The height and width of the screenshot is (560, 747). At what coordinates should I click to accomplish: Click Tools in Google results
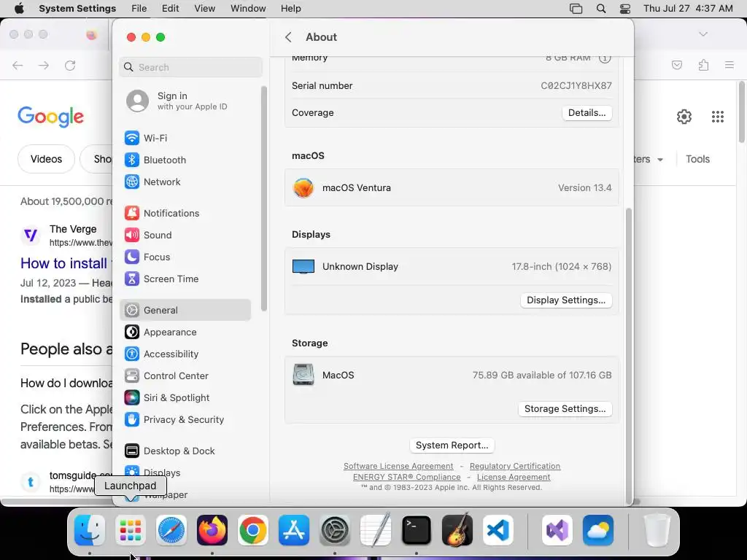[697, 159]
